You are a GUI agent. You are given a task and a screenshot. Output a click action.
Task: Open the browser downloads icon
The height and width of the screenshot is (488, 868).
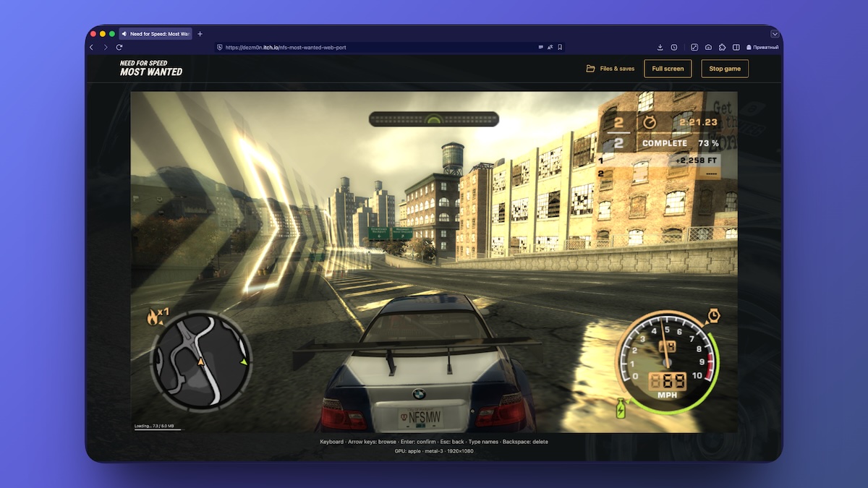(660, 47)
